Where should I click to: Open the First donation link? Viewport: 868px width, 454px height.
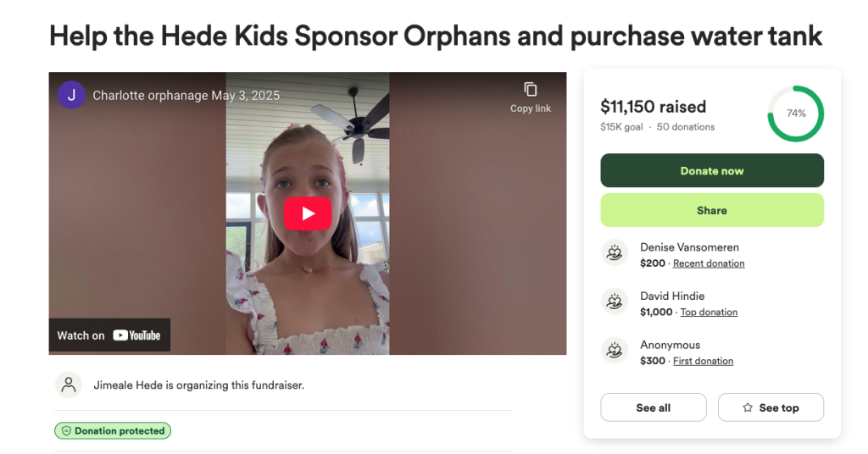coord(703,361)
